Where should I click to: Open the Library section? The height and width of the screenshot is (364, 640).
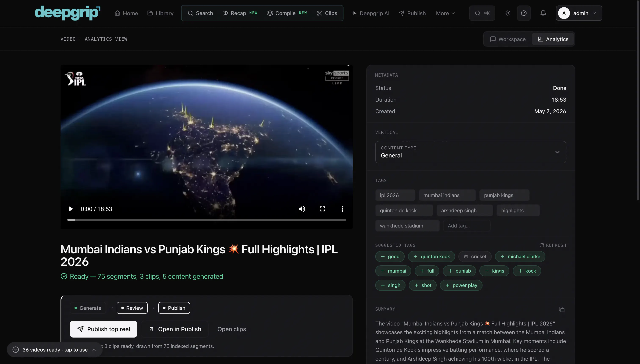click(x=160, y=13)
